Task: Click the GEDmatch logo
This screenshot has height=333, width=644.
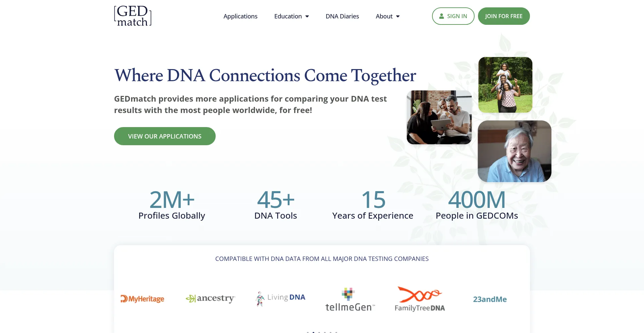Action: point(133,16)
